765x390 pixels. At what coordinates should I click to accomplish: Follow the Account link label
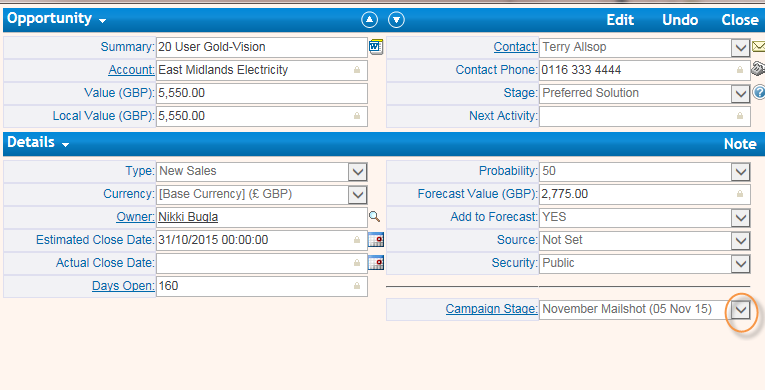click(x=131, y=70)
